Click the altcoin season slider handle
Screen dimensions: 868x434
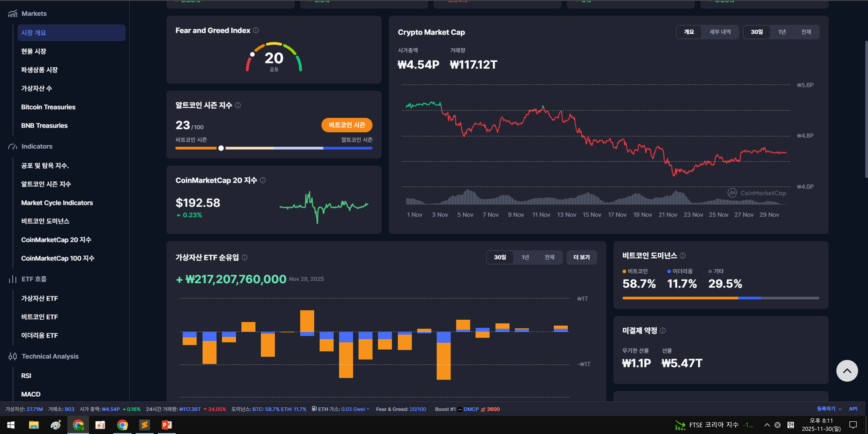pyautogui.click(x=221, y=148)
